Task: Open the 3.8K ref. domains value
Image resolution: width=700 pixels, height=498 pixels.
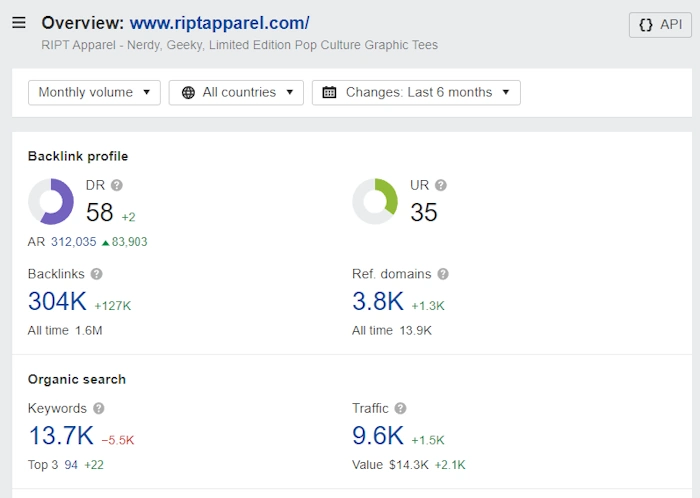Action: 378,301
